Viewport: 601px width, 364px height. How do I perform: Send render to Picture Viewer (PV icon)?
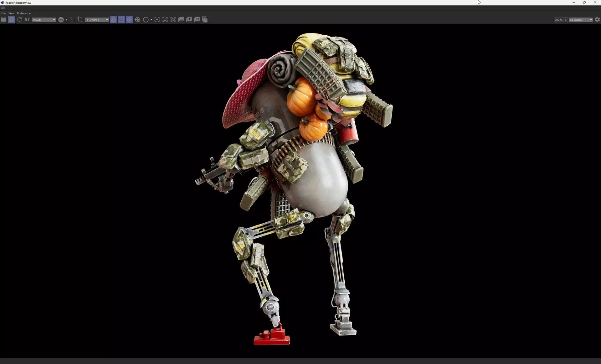(x=197, y=20)
